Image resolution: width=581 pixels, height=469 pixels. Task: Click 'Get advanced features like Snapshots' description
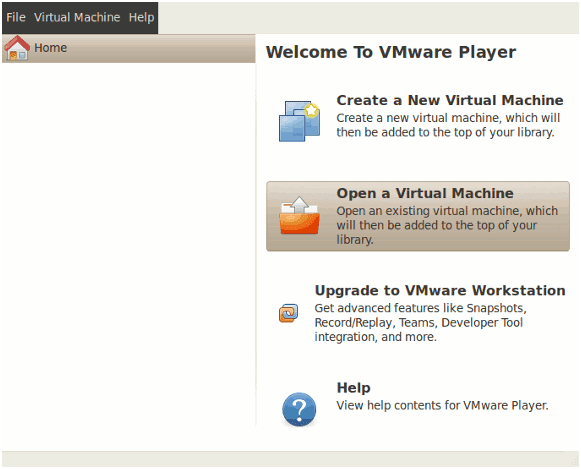tap(421, 322)
